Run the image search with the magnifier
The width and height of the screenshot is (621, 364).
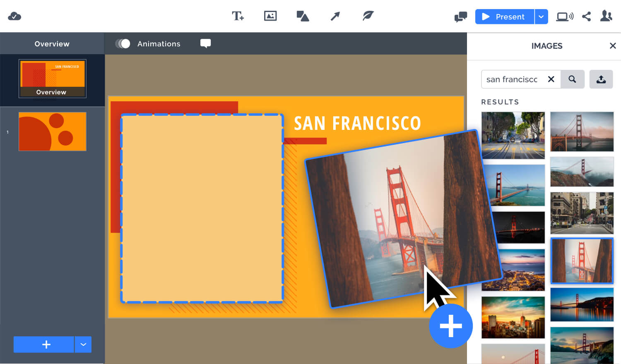pyautogui.click(x=573, y=79)
